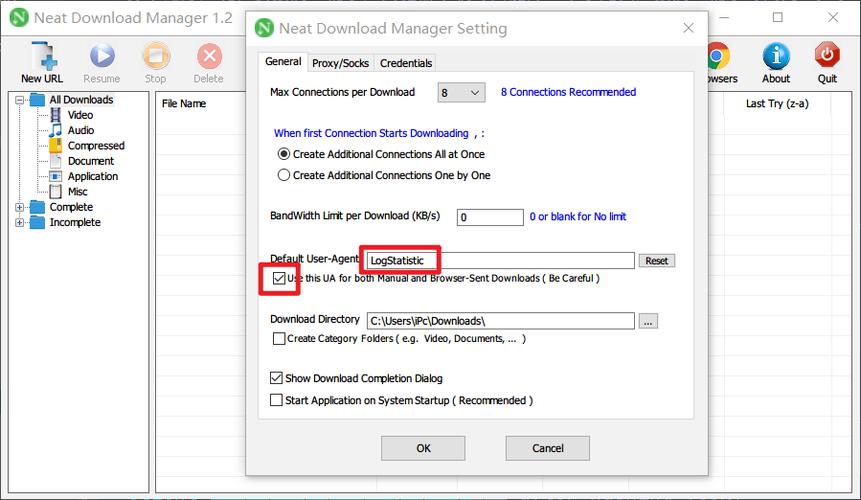Viewport: 861px width, 500px height.
Task: Switch to the Credentials tab
Action: click(x=406, y=63)
